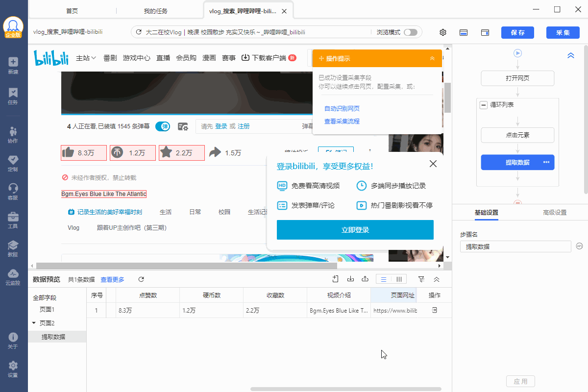
Task: Reload page with address bar refresh icon
Action: (139, 32)
